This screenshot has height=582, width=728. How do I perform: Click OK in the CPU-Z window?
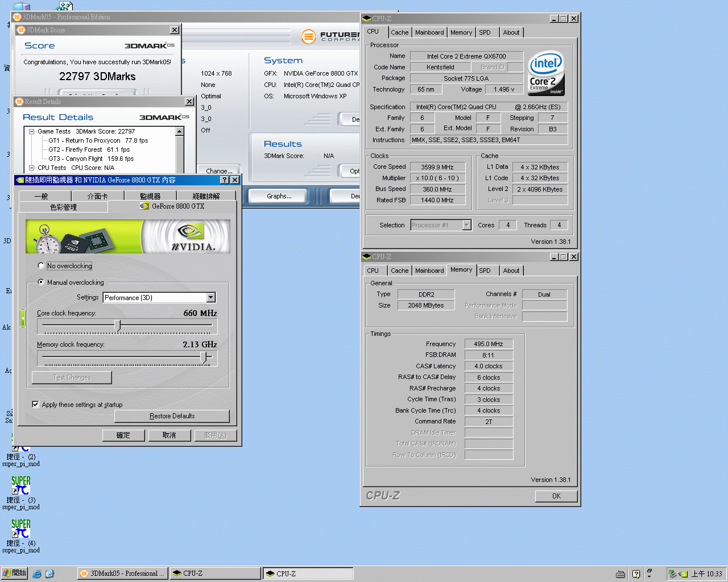coord(556,496)
